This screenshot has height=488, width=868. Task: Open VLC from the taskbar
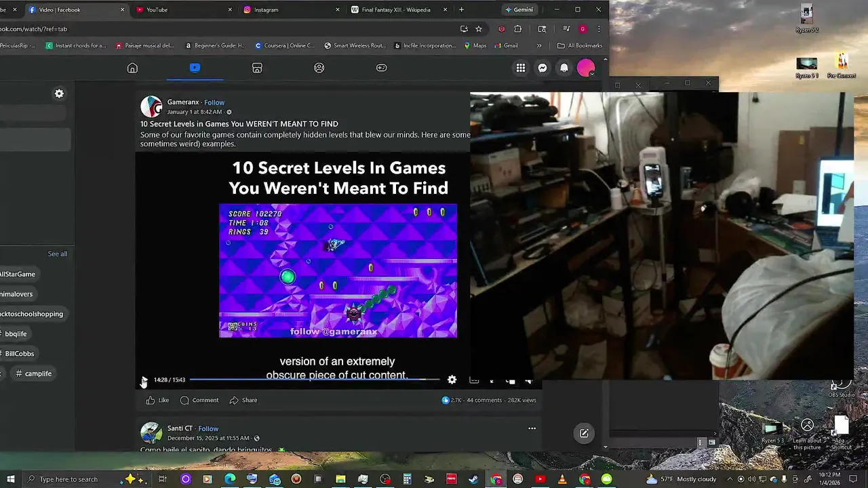click(x=562, y=479)
